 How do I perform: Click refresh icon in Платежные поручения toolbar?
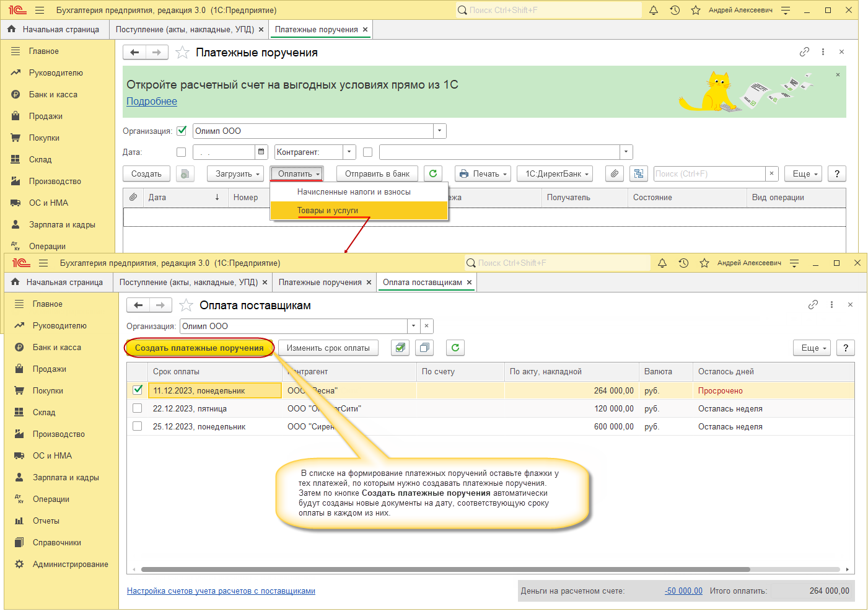click(433, 174)
